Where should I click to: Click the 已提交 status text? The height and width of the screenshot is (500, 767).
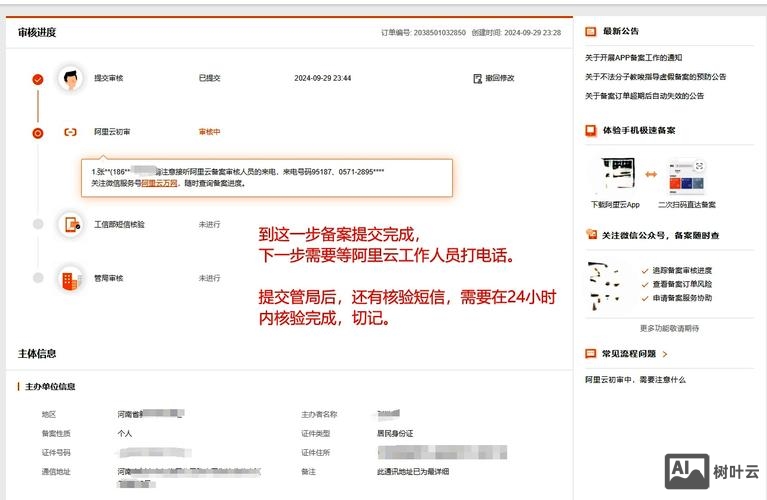(209, 78)
